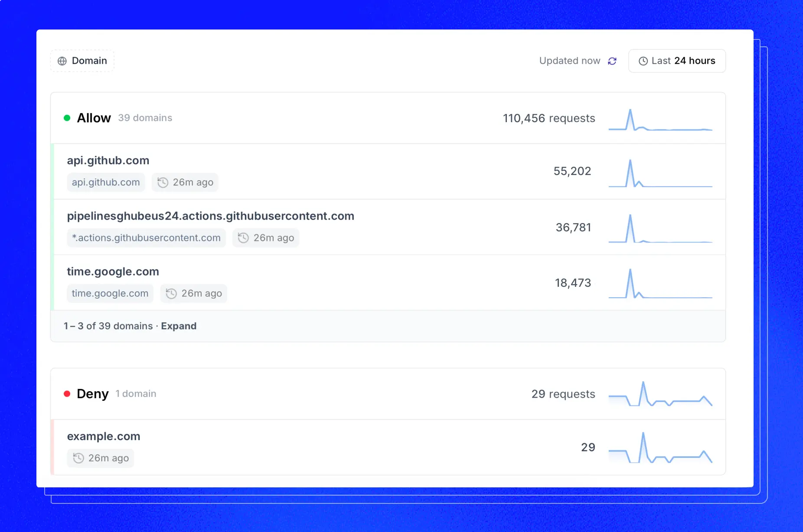Image resolution: width=803 pixels, height=532 pixels.
Task: Click the 18,473 request count
Action: (x=573, y=283)
